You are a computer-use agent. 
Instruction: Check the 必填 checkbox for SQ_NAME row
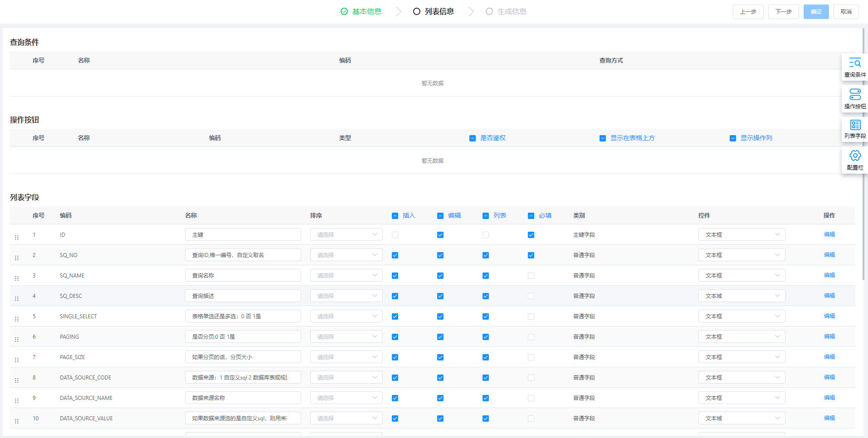coord(531,276)
